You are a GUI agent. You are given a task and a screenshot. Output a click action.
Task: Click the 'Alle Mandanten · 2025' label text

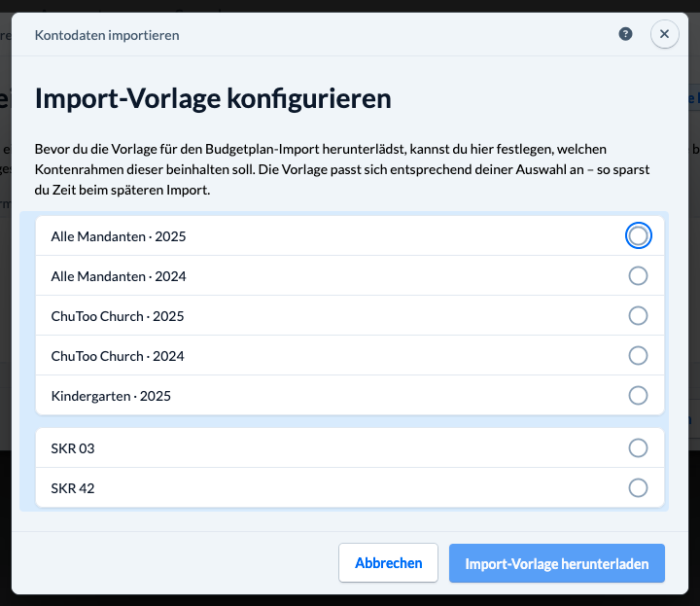pyautogui.click(x=119, y=236)
